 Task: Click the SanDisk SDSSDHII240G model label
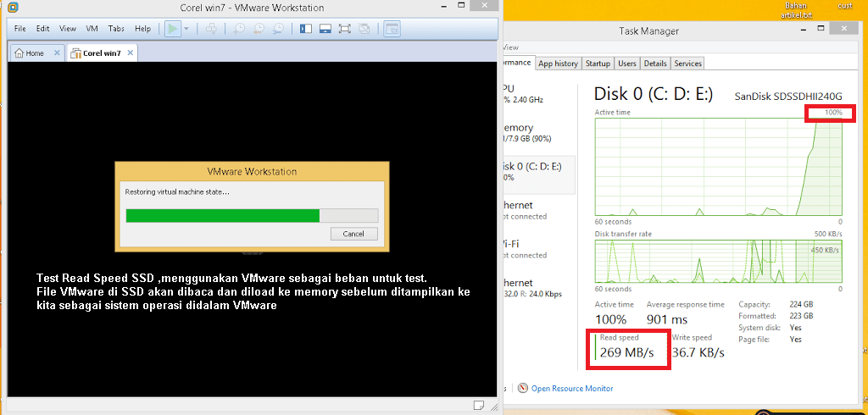[x=788, y=97]
